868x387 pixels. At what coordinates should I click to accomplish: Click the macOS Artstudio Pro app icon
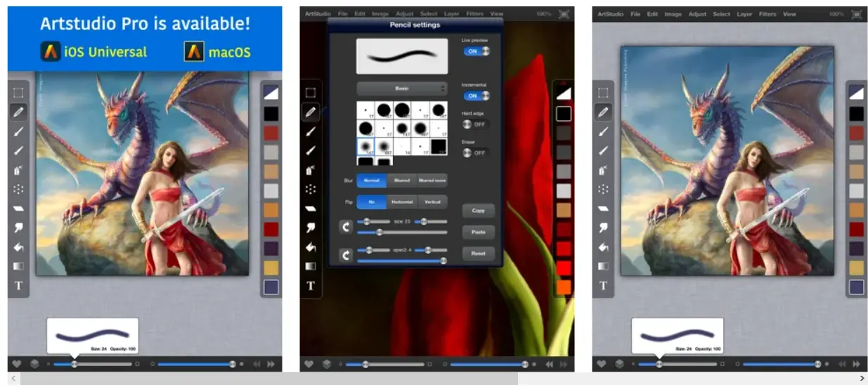click(194, 51)
